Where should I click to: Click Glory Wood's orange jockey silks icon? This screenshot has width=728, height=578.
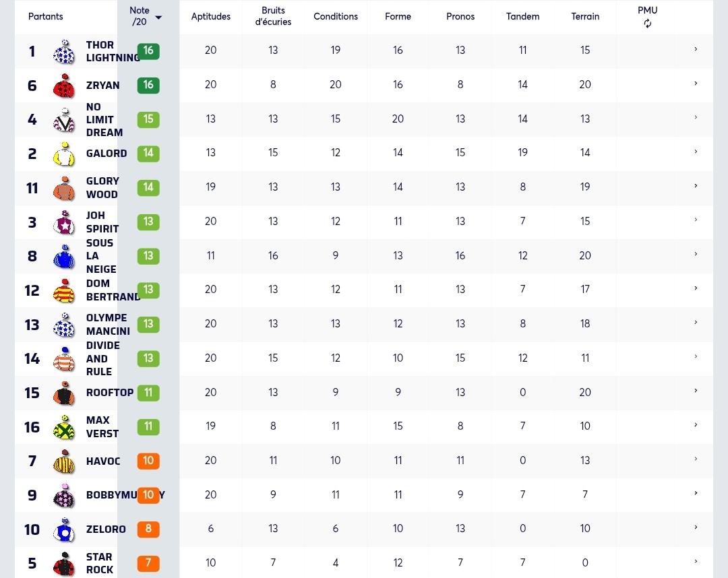64,189
